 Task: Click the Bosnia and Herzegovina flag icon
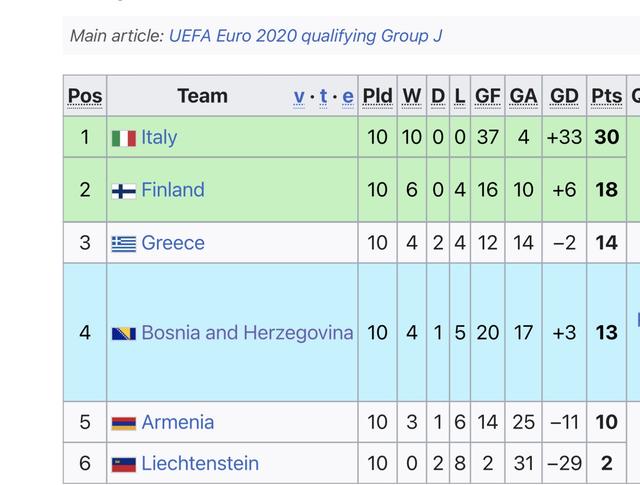click(x=123, y=333)
